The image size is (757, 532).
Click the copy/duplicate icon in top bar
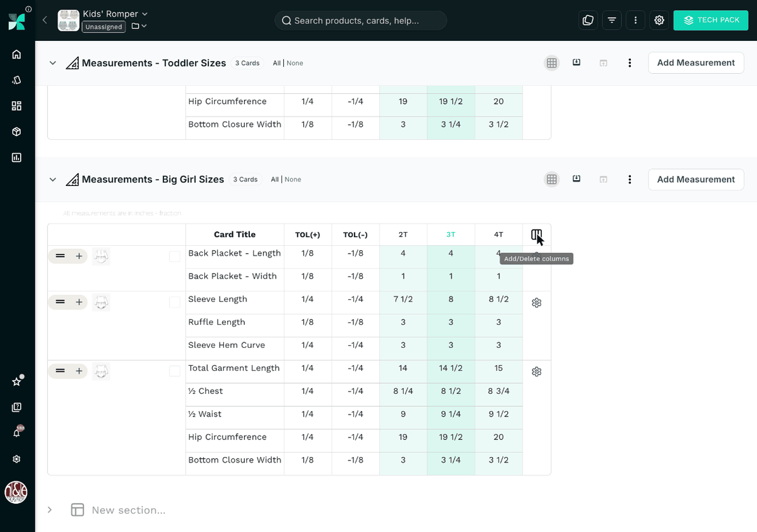pyautogui.click(x=588, y=20)
